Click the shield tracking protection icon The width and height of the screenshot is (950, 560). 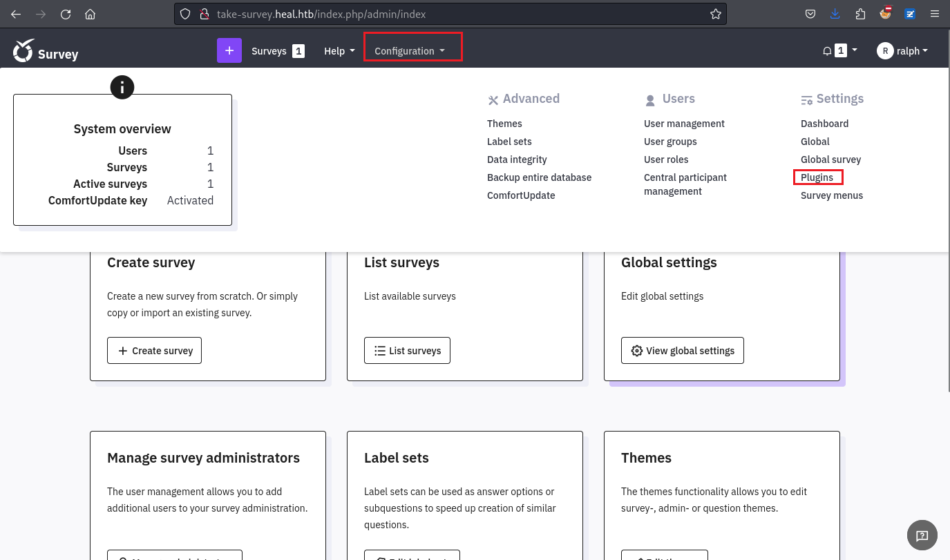[185, 14]
